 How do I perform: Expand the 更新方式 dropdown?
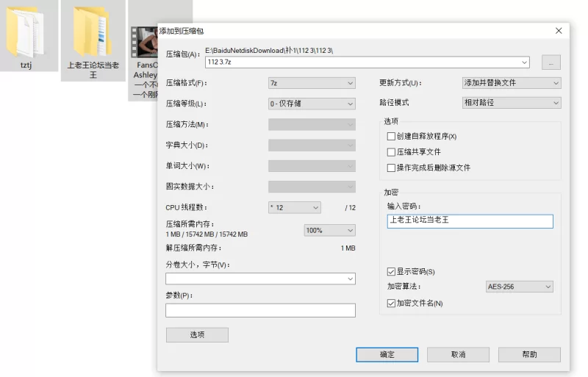coord(511,83)
